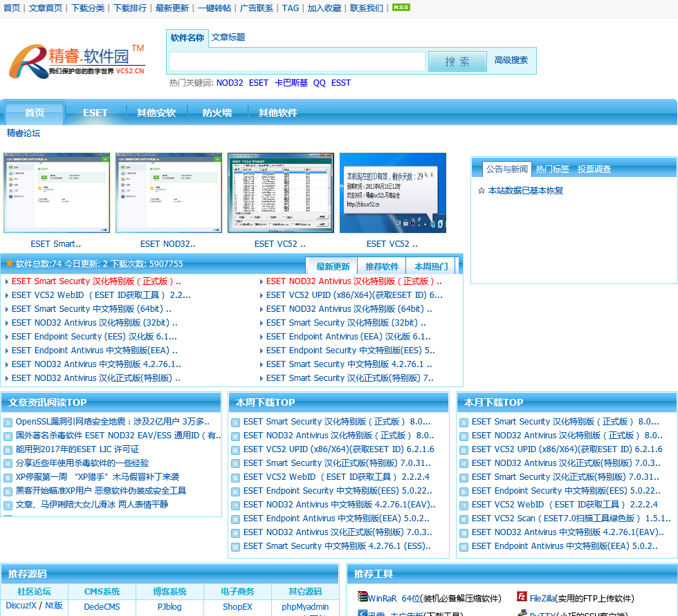Switch to 最新更新 tab
The image size is (678, 616).
tap(333, 266)
